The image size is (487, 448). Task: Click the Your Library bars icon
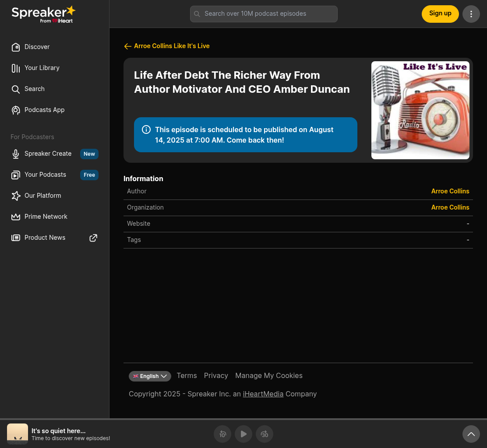pyautogui.click(x=15, y=68)
